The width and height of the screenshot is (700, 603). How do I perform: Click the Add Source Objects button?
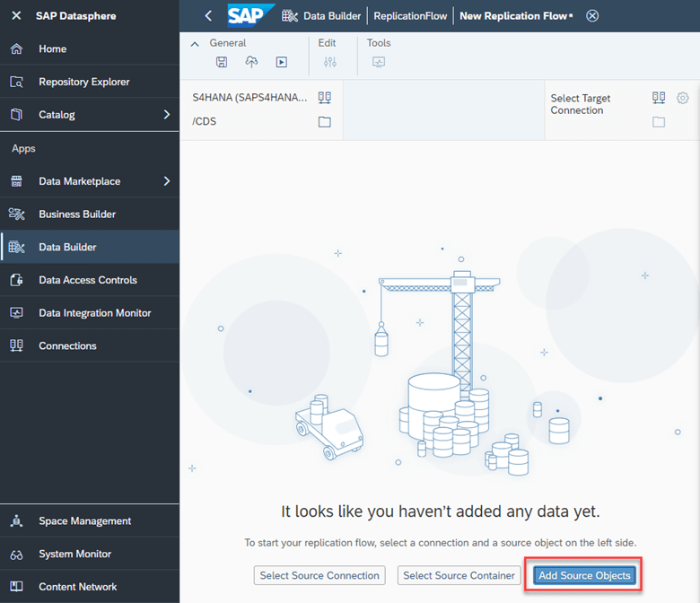(584, 575)
